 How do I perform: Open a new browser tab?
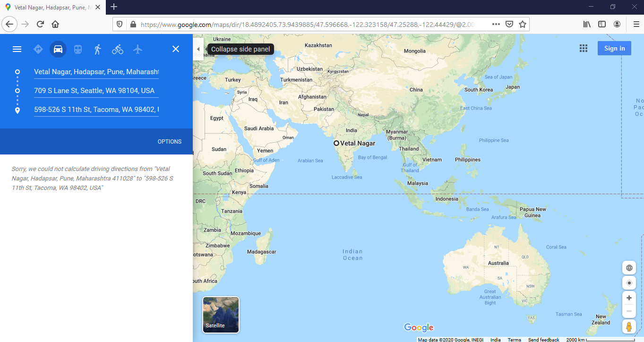pos(114,7)
